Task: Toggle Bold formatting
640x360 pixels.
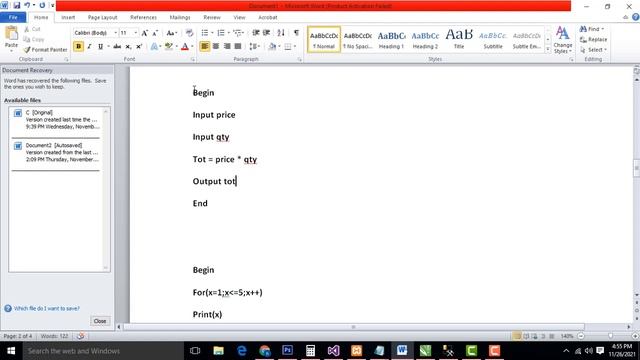Action: 78,47
